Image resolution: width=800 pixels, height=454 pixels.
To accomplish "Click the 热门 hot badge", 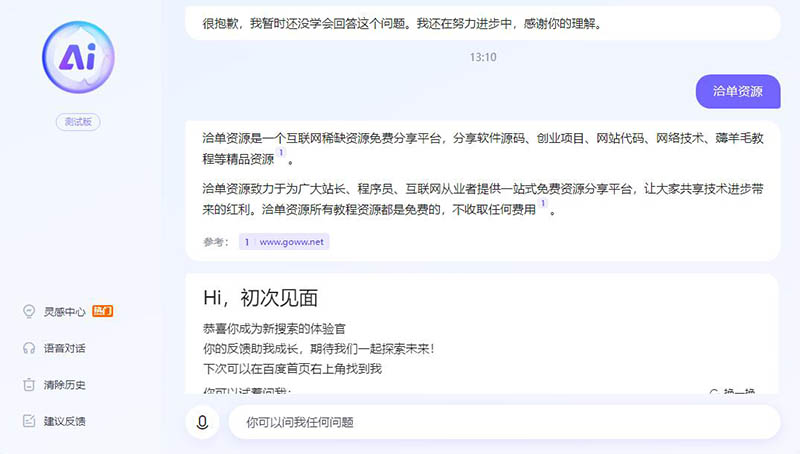I will 103,311.
